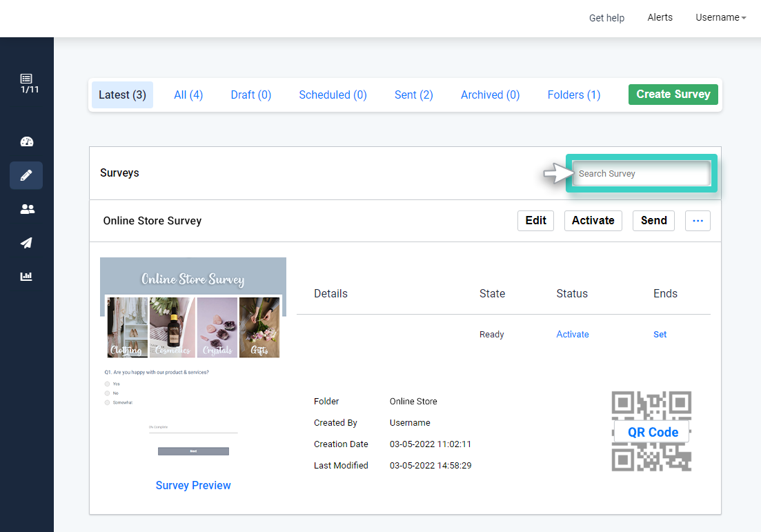The height and width of the screenshot is (532, 761).
Task: Open the Survey Preview link
Action: (x=193, y=485)
